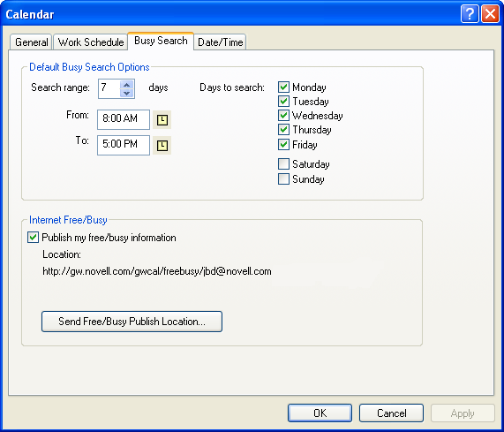
Task: Increase the search range days value
Action: 126,85
